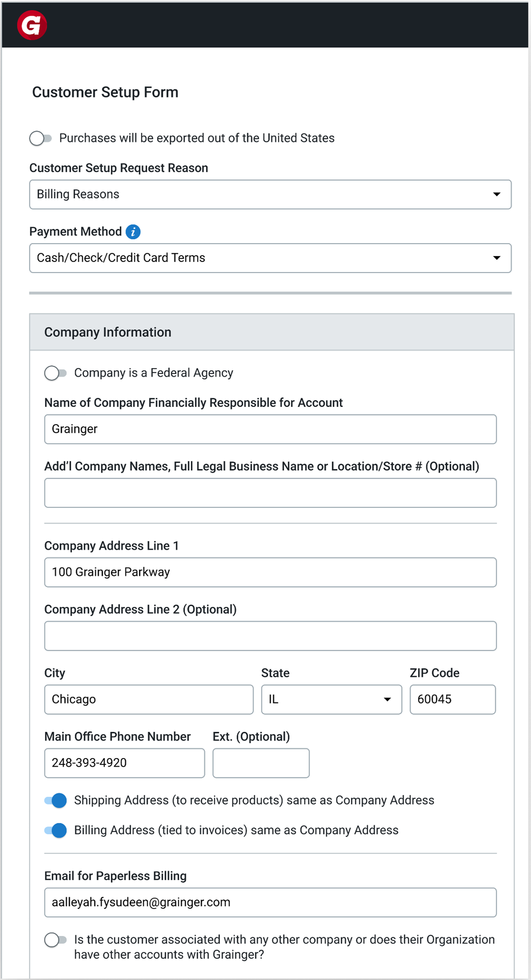Enable Company is a Federal Agency switch

click(55, 373)
